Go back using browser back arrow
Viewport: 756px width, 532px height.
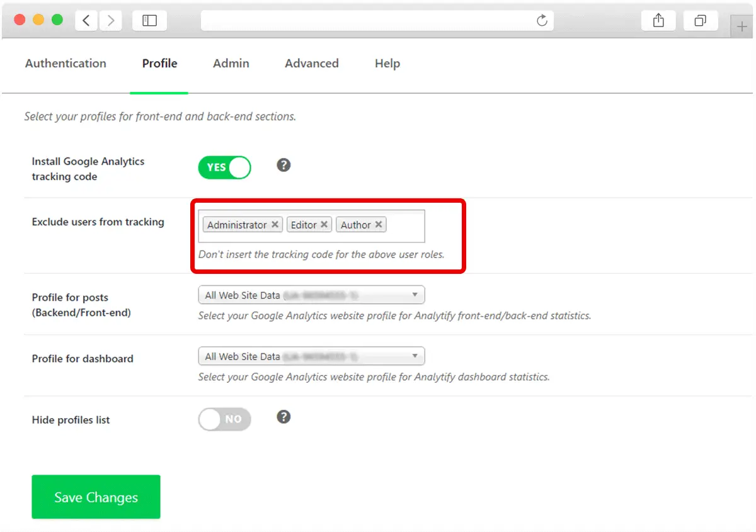86,21
